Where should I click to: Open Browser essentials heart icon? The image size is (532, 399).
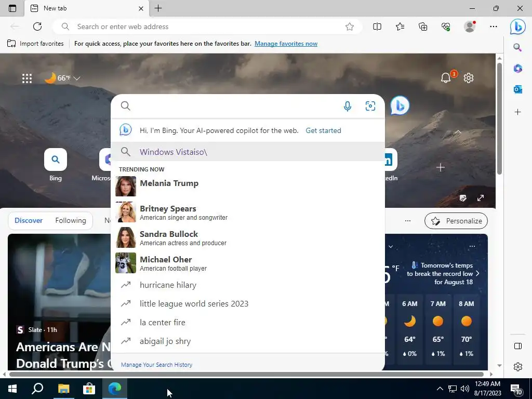[446, 26]
